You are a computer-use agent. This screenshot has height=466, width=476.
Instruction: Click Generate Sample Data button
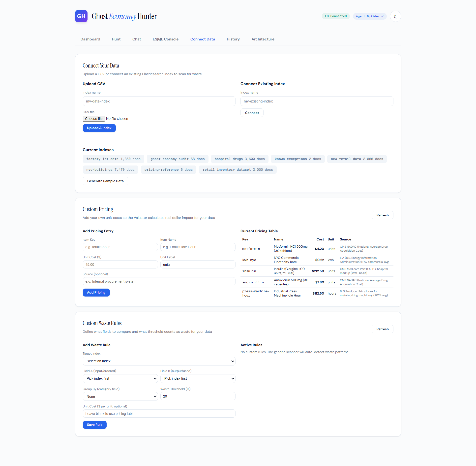pos(105,181)
